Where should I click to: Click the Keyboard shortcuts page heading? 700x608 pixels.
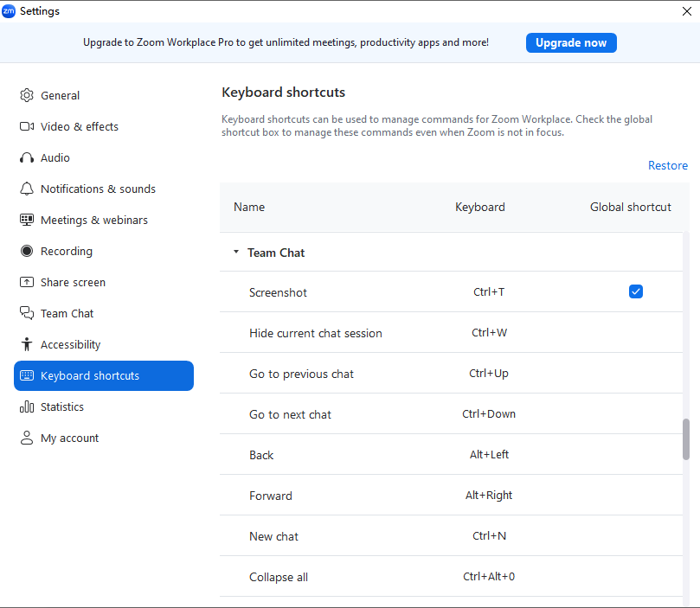tap(284, 93)
